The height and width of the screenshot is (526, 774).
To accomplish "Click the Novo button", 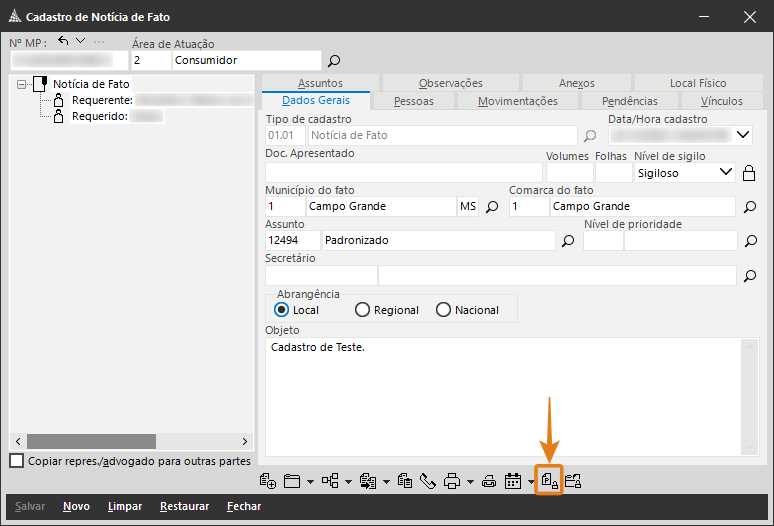I will [x=77, y=506].
